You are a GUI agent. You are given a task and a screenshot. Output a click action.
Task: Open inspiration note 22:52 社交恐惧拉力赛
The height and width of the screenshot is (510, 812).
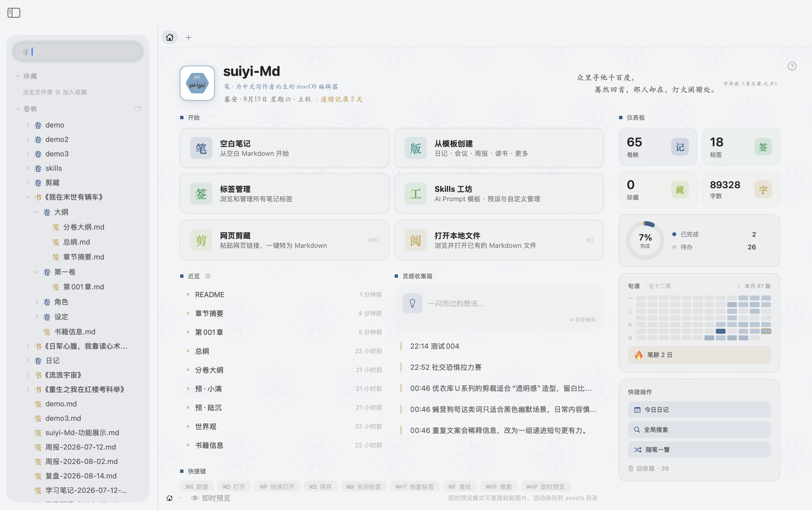445,367
